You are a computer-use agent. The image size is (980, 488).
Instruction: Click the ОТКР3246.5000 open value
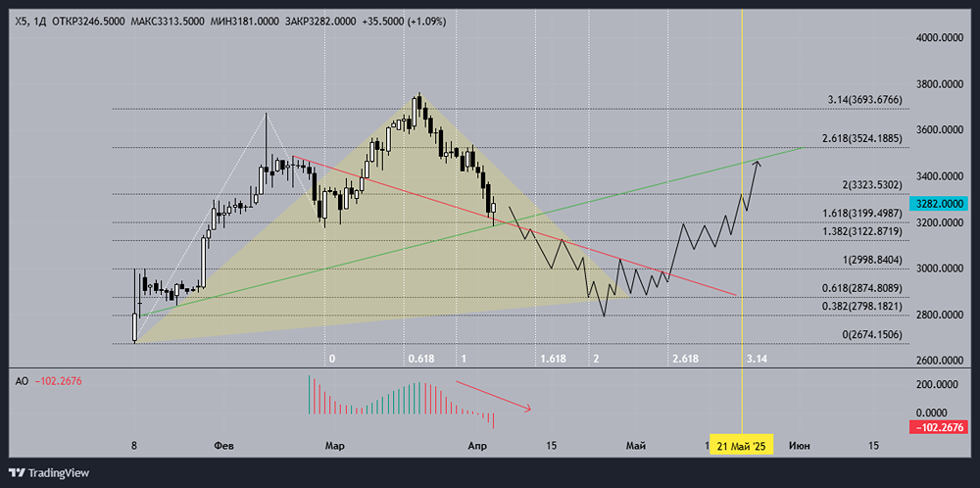[x=88, y=22]
